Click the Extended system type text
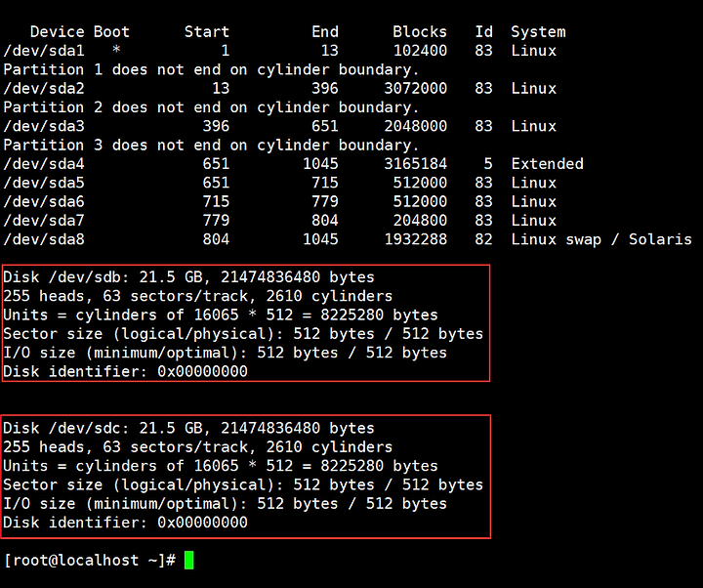 [x=548, y=164]
